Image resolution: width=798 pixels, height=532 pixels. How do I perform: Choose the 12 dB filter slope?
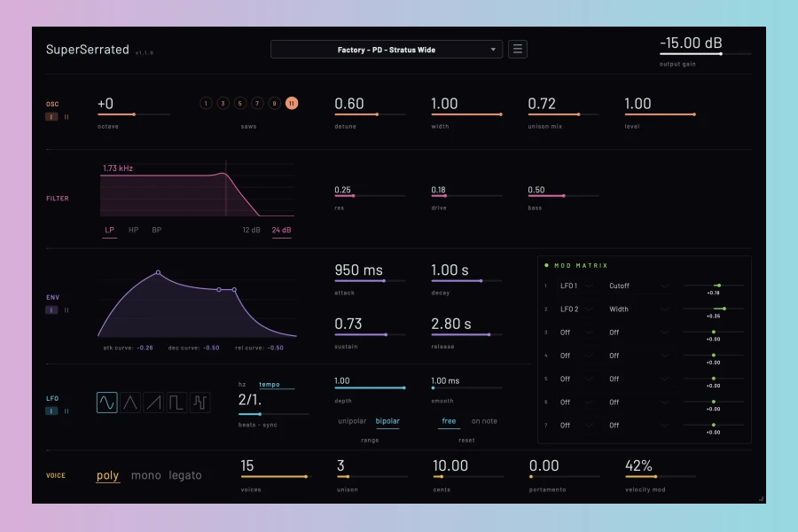coord(252,231)
